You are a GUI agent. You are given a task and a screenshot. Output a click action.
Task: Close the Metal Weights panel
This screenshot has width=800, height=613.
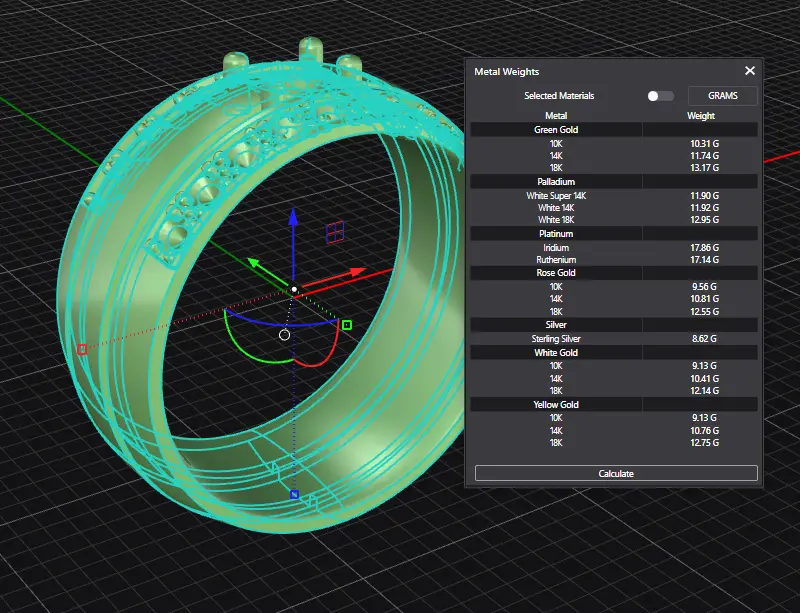pyautogui.click(x=749, y=71)
